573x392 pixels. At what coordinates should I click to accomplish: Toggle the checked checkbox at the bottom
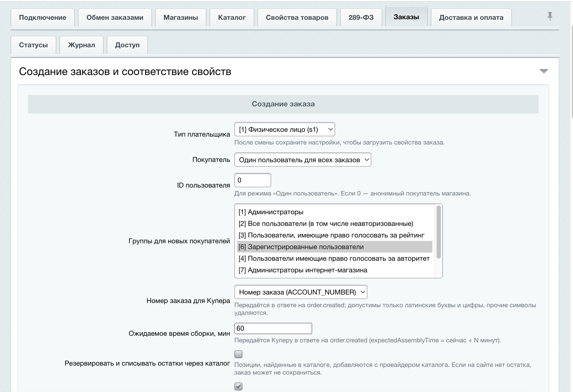tap(238, 386)
